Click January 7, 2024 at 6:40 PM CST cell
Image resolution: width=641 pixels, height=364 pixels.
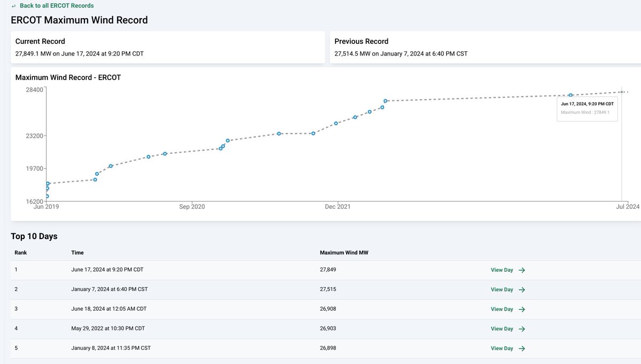click(x=110, y=289)
